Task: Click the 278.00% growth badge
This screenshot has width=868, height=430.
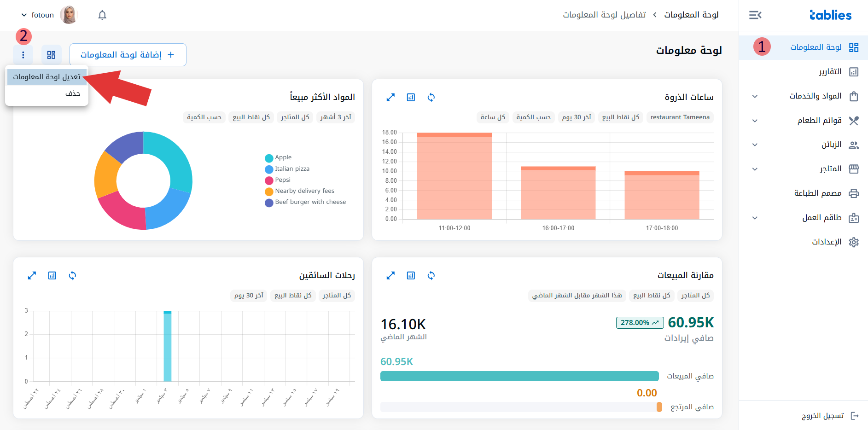Action: [x=640, y=323]
